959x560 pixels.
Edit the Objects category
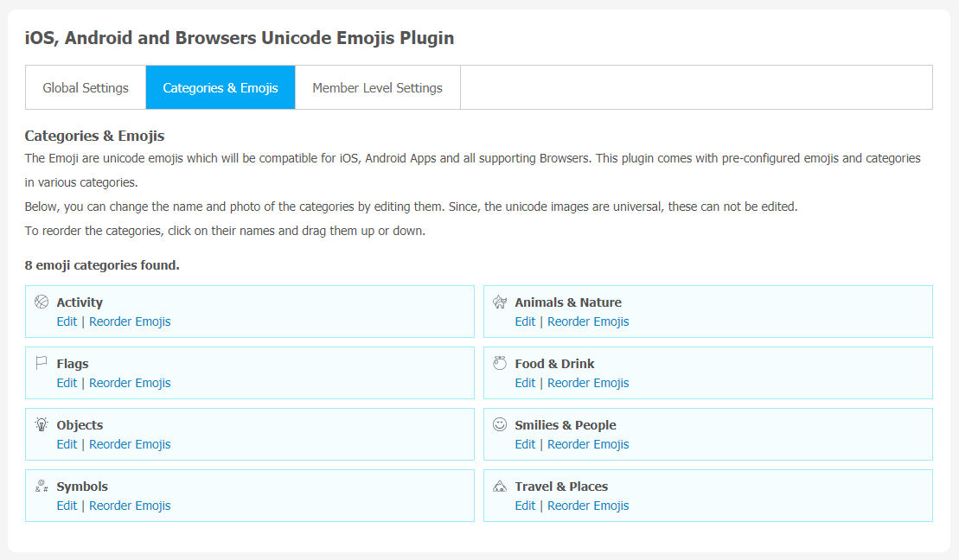pos(67,444)
